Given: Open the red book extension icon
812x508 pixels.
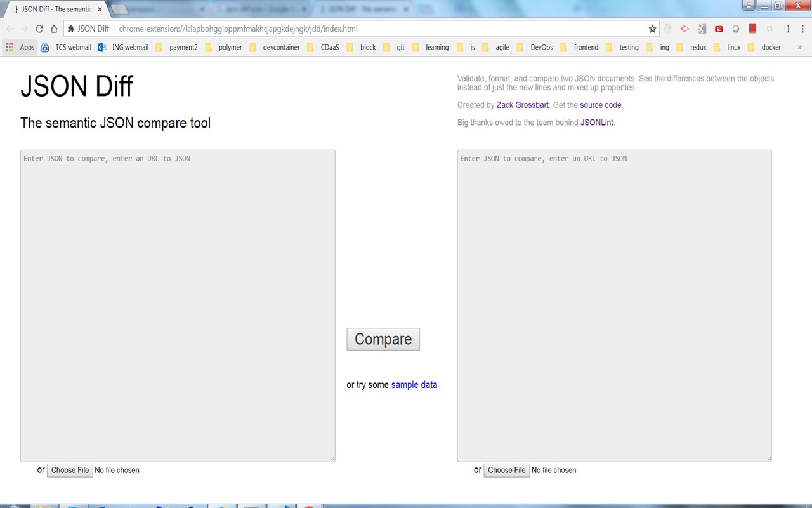Looking at the screenshot, I should [x=752, y=29].
